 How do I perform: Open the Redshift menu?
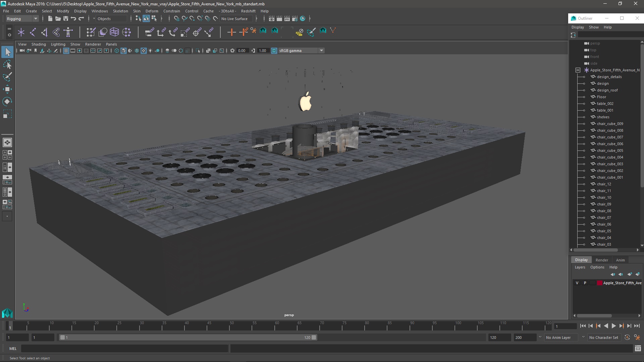[248, 11]
